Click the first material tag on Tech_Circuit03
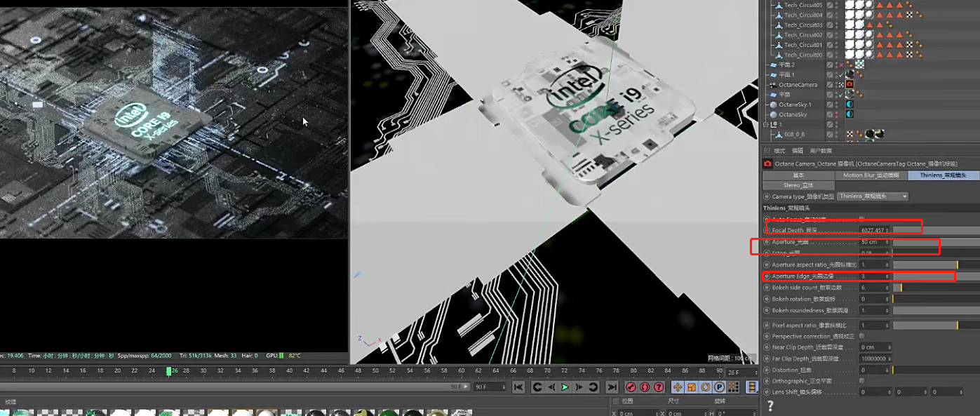This screenshot has width=980, height=416. (850, 25)
